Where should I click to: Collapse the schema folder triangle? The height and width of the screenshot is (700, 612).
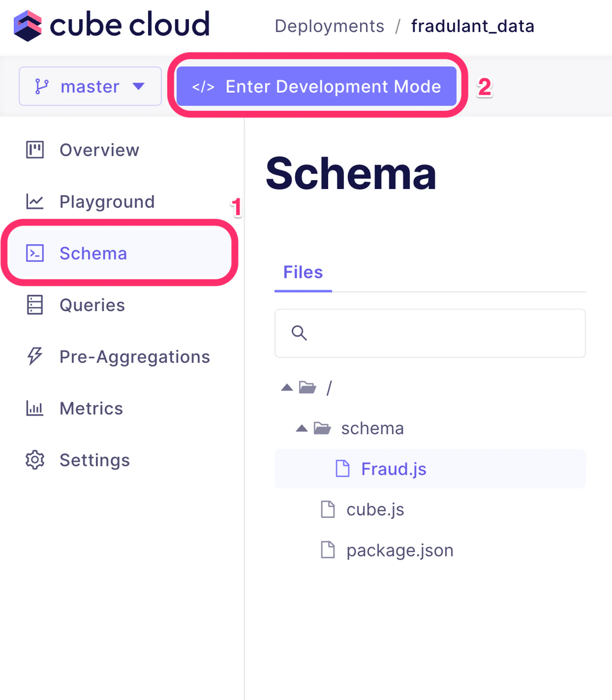coord(302,428)
